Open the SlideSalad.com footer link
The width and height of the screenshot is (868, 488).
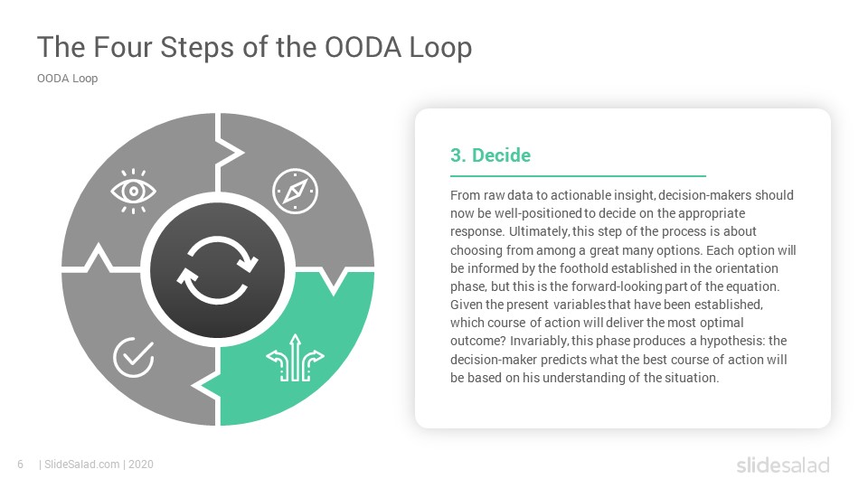(x=82, y=465)
